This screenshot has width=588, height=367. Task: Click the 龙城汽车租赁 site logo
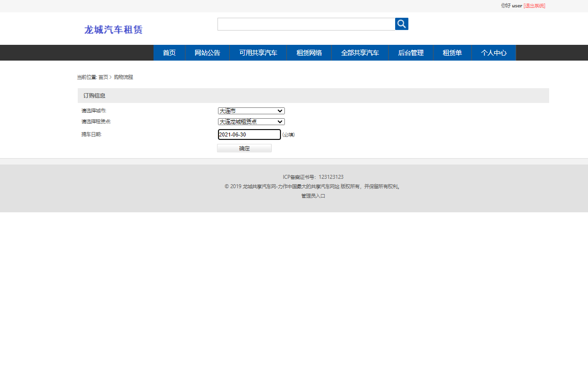pos(113,29)
